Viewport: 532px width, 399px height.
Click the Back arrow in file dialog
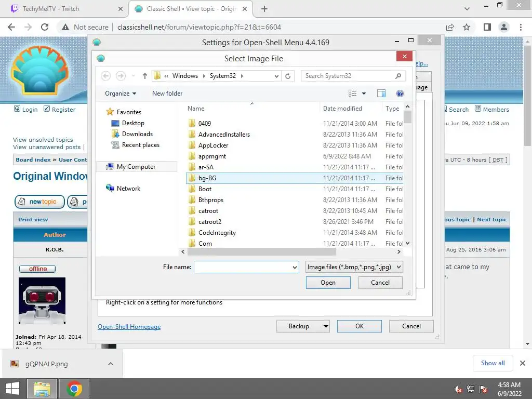[x=106, y=76]
